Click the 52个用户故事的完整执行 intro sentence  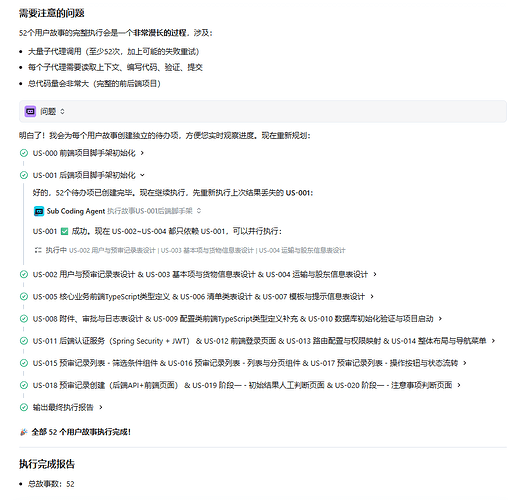pyautogui.click(x=116, y=33)
